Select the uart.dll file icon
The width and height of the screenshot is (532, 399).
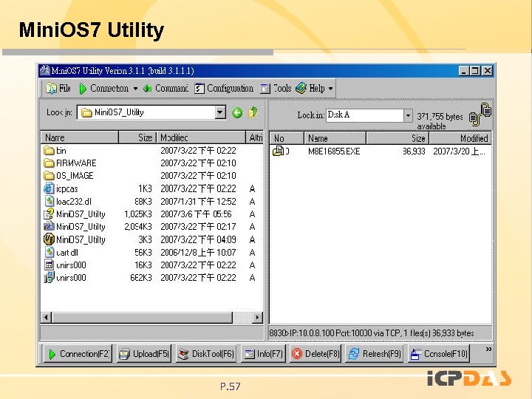coord(50,252)
